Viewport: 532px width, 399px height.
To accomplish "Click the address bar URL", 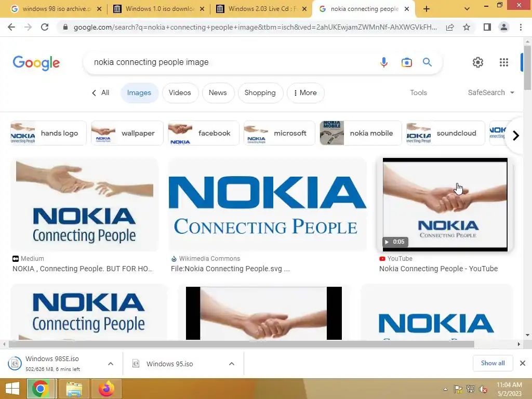I will [255, 27].
